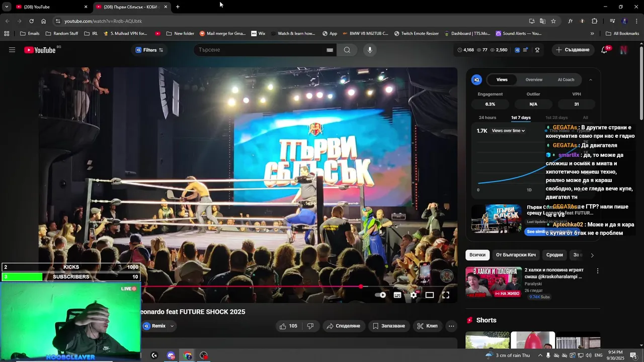Install app icon in address bar
This screenshot has height=362, width=644.
click(532, 21)
